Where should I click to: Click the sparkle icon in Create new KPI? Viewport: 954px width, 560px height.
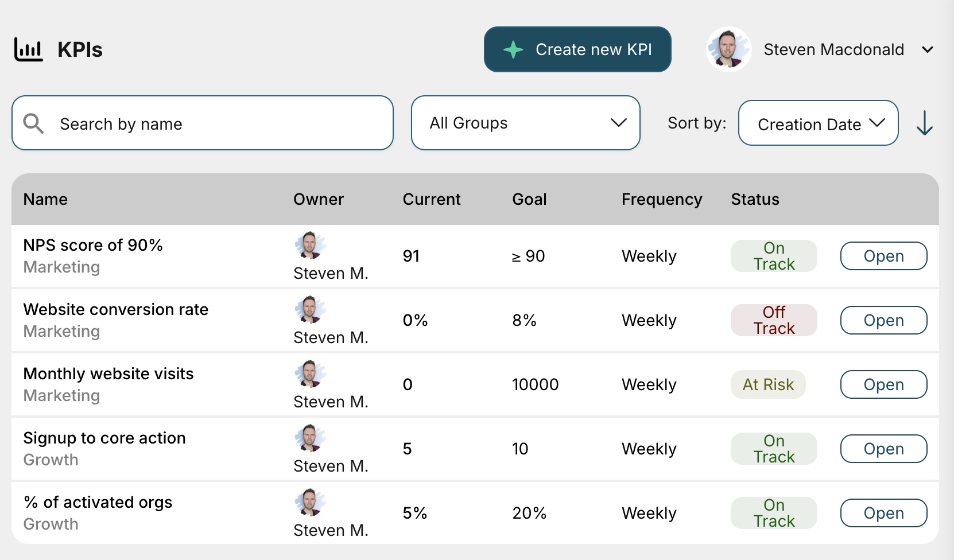(513, 49)
